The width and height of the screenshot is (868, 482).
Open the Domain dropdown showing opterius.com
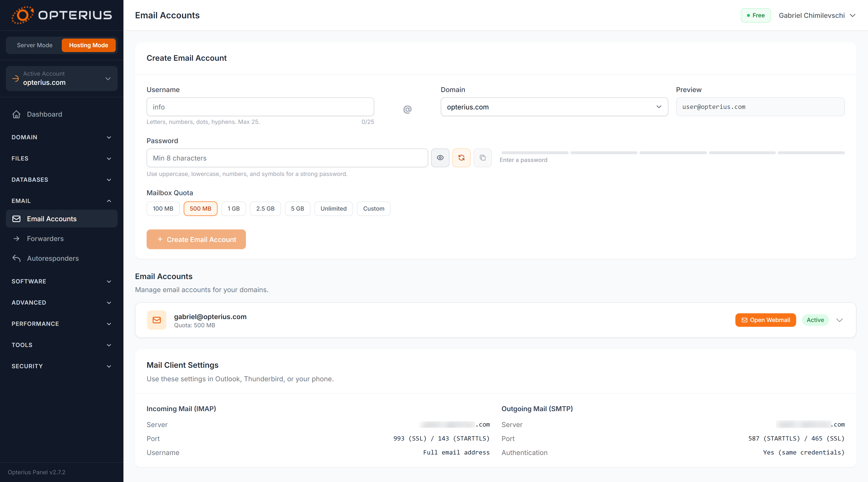(x=554, y=107)
